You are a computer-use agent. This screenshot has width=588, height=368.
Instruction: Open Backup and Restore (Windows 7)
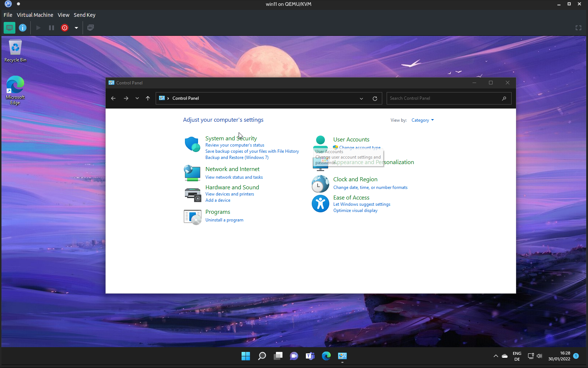[237, 158]
